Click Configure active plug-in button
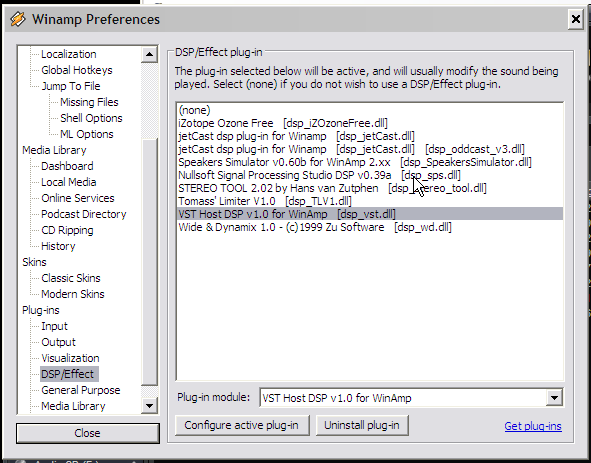 242,425
